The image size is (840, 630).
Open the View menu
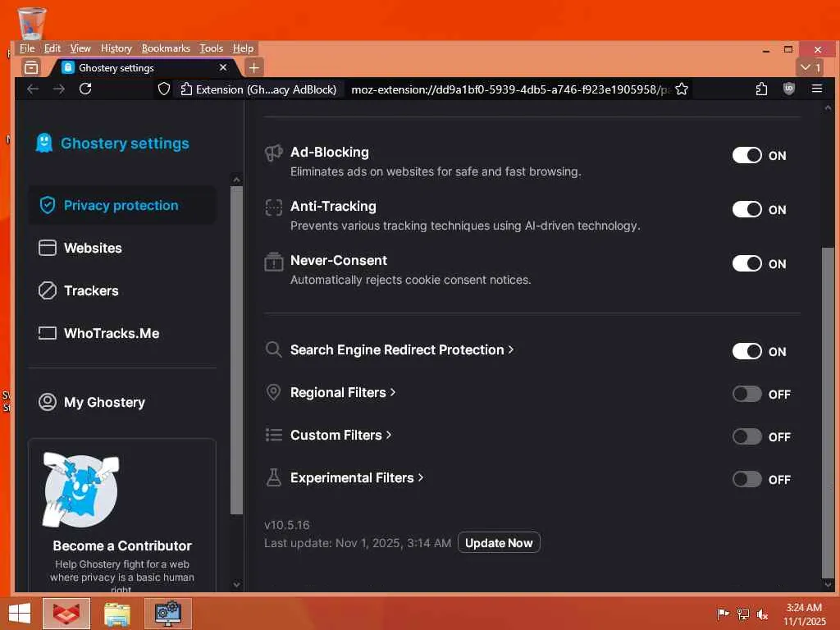(80, 48)
